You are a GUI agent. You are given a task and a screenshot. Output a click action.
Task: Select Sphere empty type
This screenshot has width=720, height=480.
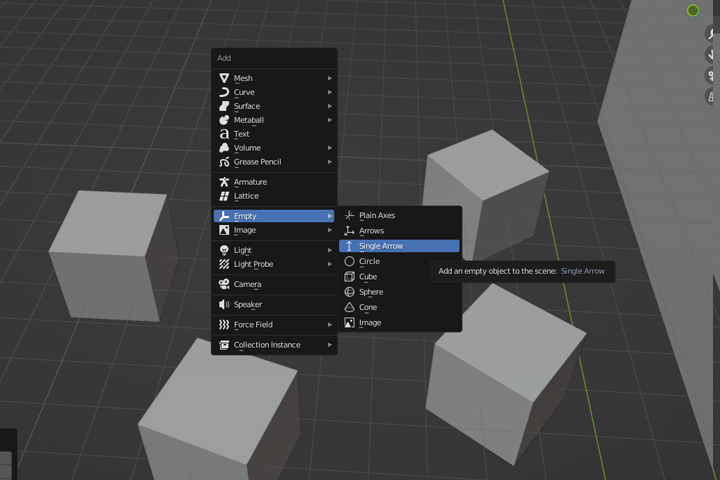click(399, 292)
